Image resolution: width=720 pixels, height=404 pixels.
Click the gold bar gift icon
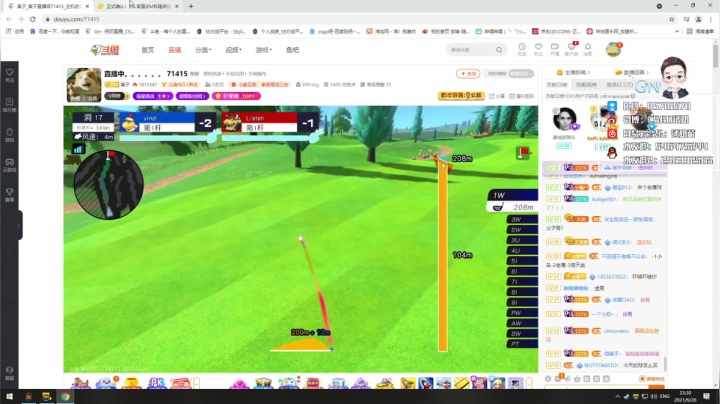pos(461,383)
